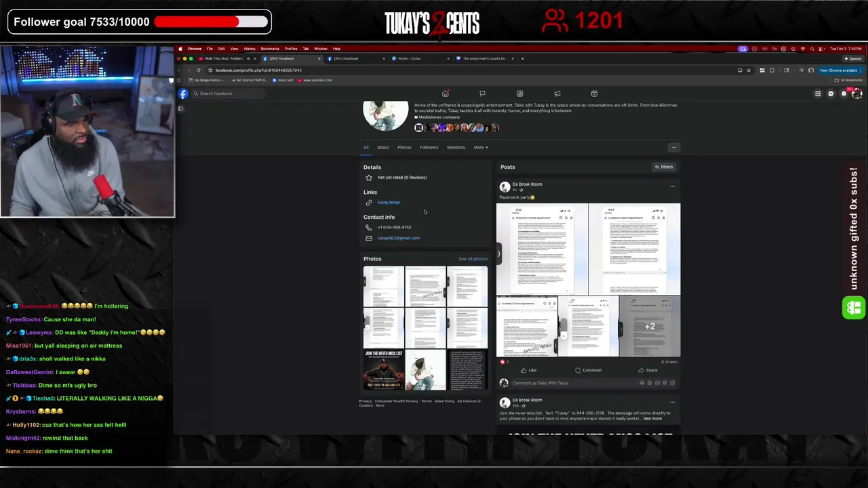Open the +2 more photos thumbnail

point(650,327)
